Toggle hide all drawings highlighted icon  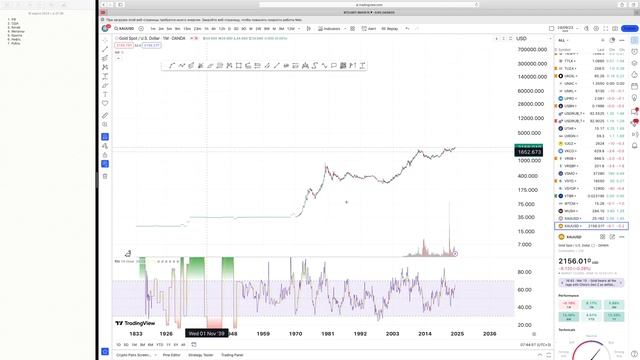105,164
